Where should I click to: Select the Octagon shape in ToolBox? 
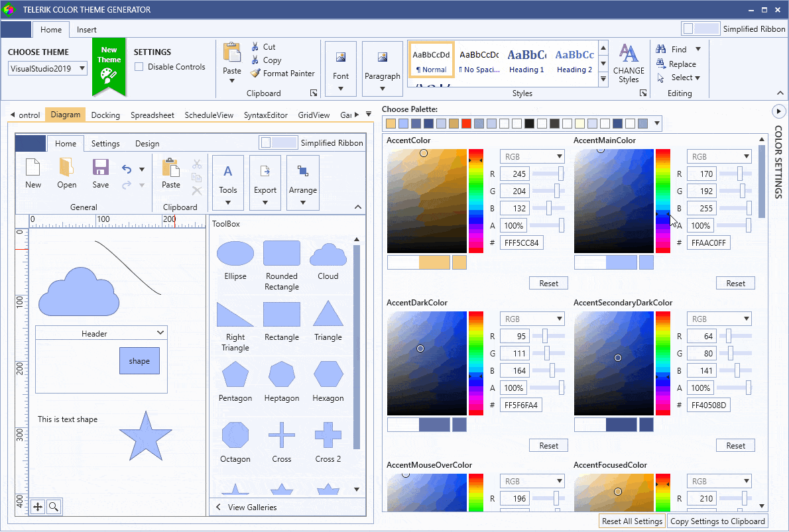pyautogui.click(x=235, y=435)
